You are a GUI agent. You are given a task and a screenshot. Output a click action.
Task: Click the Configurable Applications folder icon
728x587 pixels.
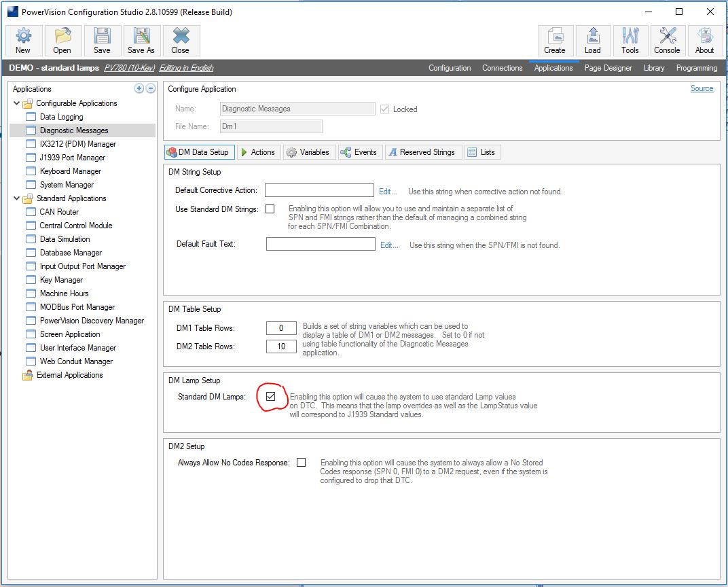(x=28, y=103)
